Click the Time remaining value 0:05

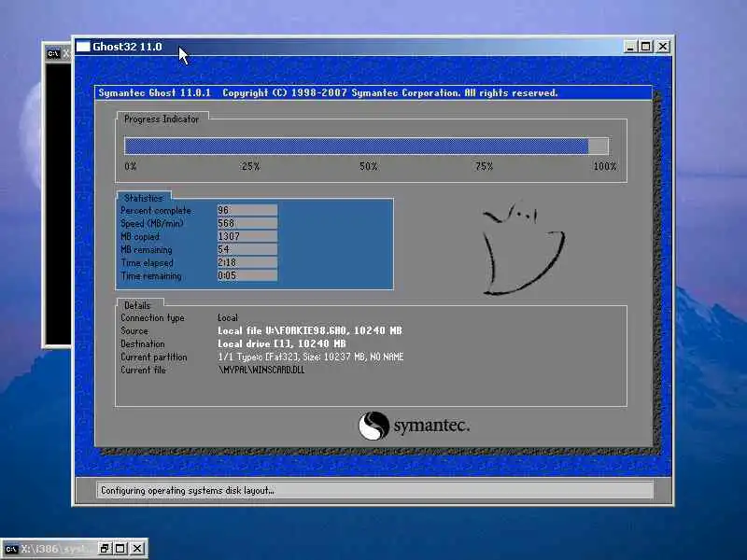tap(247, 275)
